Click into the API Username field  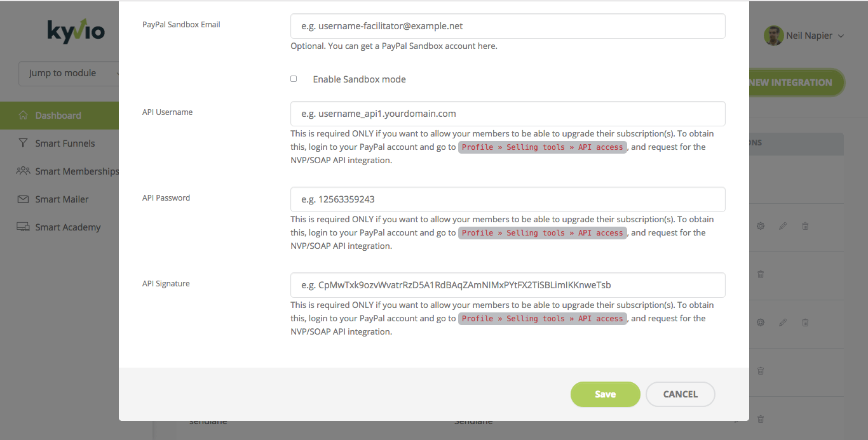508,114
